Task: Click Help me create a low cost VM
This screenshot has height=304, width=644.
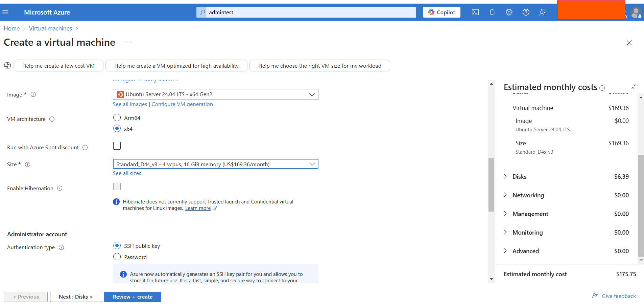Action: point(58,66)
